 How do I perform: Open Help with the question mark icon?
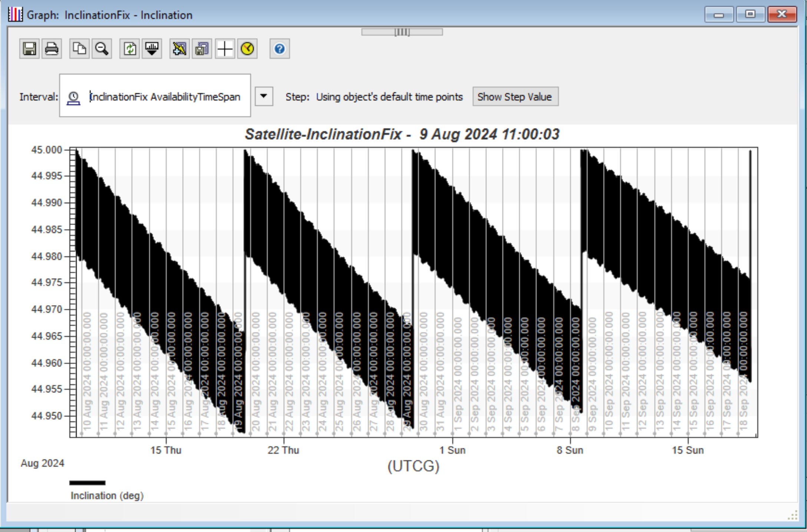tap(280, 49)
